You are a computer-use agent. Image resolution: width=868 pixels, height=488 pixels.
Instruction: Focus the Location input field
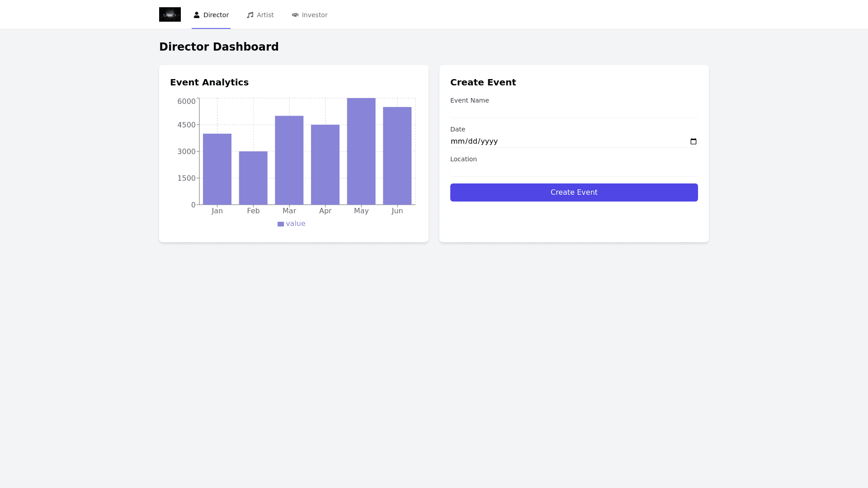[574, 171]
